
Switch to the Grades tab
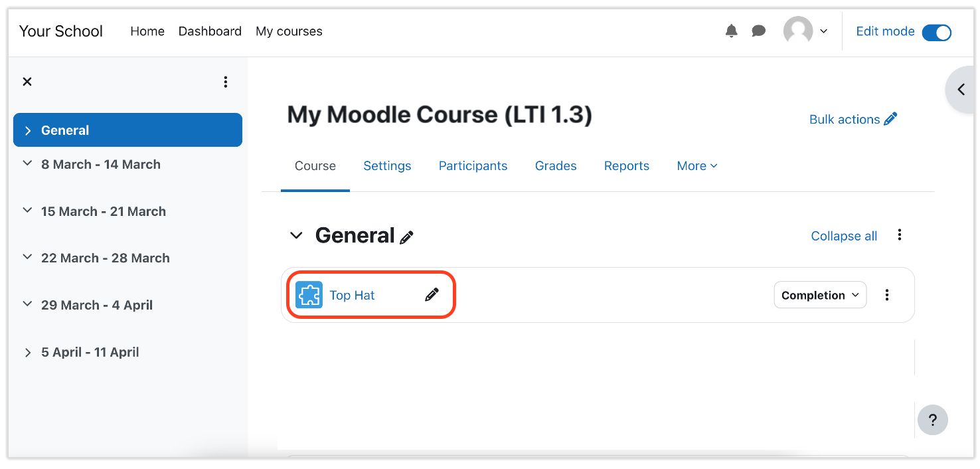click(x=555, y=165)
